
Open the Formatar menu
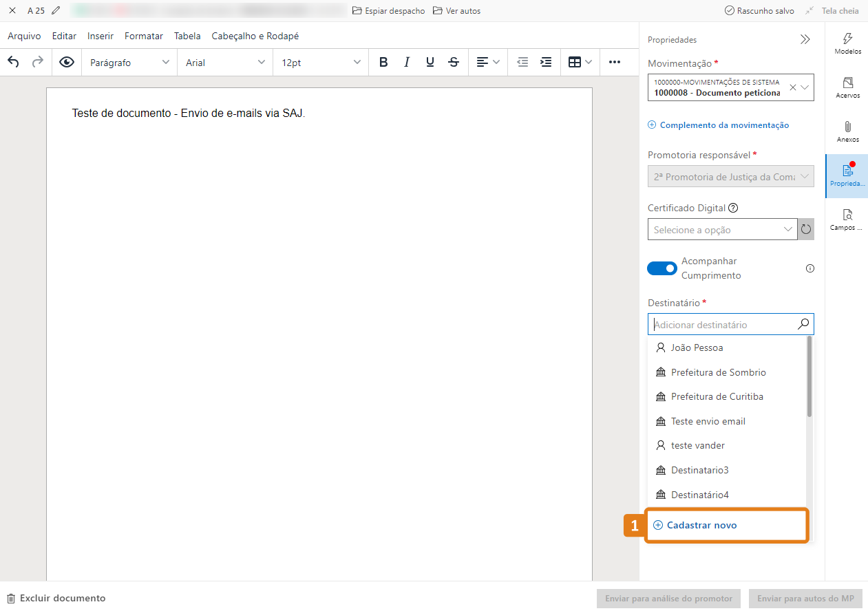coord(143,36)
